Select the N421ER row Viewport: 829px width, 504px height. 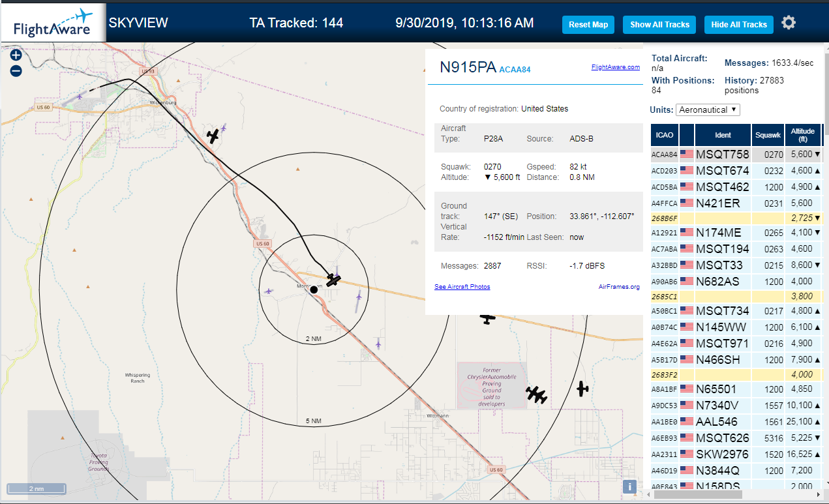click(736, 203)
